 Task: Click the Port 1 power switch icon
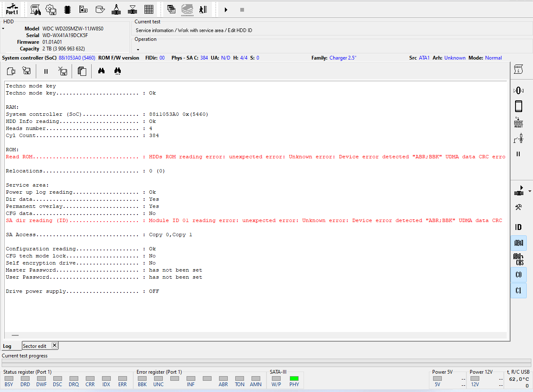click(12, 9)
